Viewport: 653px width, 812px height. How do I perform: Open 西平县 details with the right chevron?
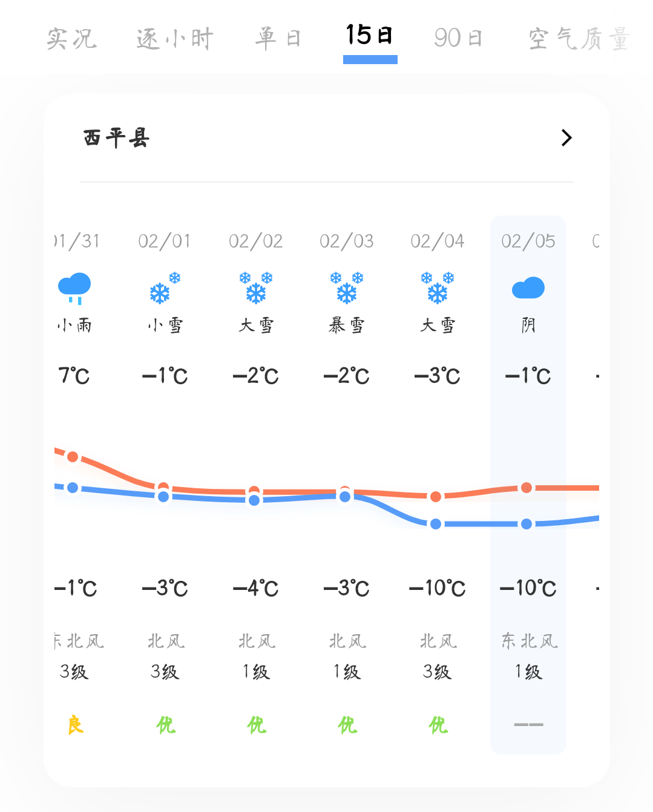click(566, 138)
